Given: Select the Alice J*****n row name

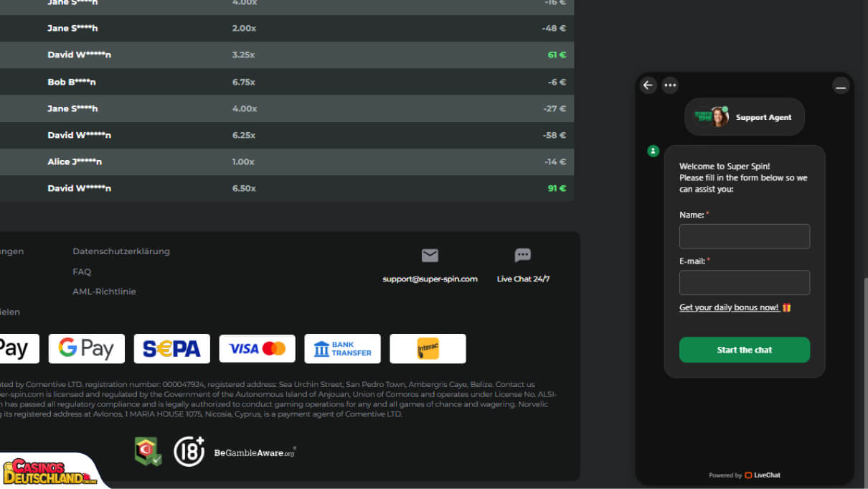Looking at the screenshot, I should 75,162.
